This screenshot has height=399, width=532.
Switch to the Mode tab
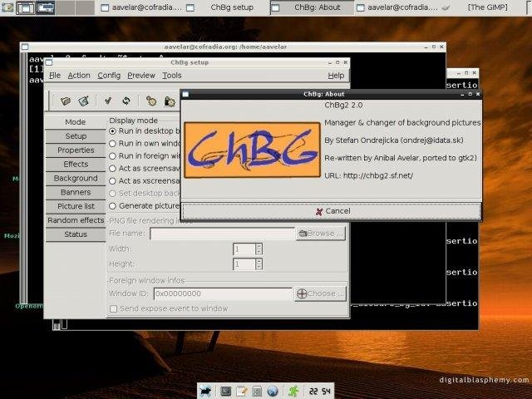(76, 122)
